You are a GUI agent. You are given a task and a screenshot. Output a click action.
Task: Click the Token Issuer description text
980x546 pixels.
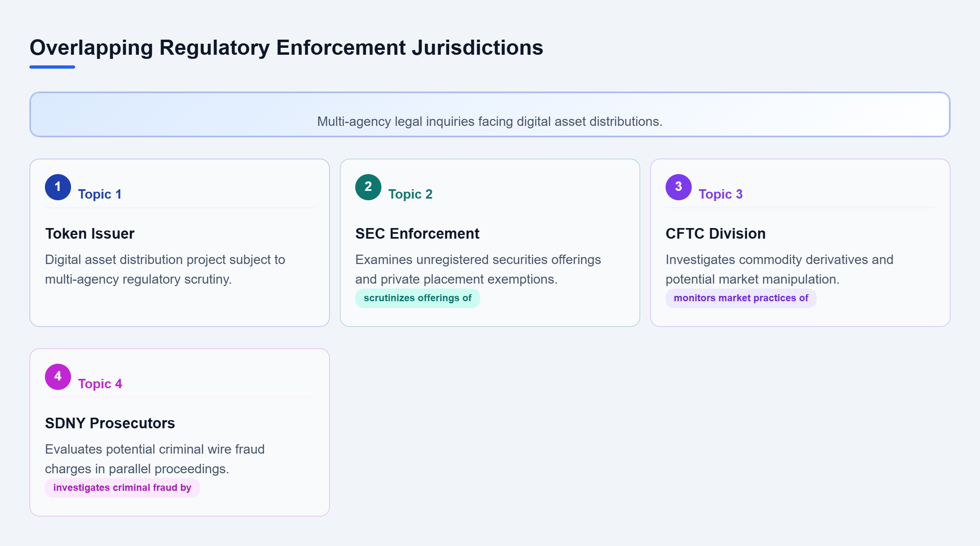click(165, 269)
